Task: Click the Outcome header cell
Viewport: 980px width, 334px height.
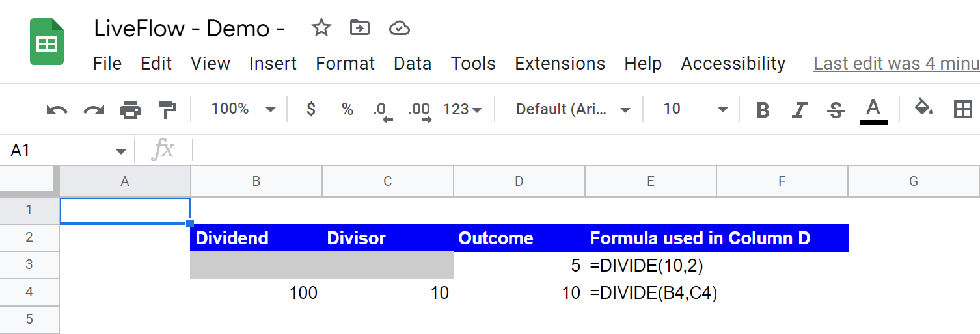Action: click(x=519, y=238)
